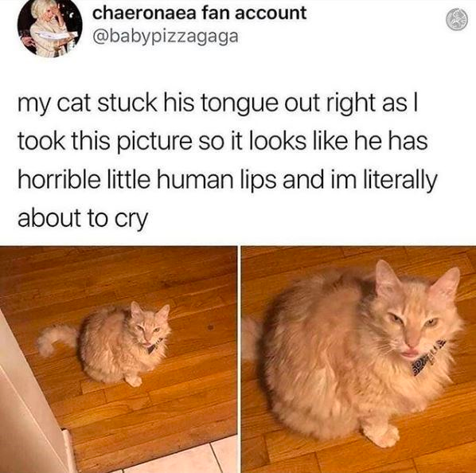Click the words "about to cry"

click(x=83, y=218)
